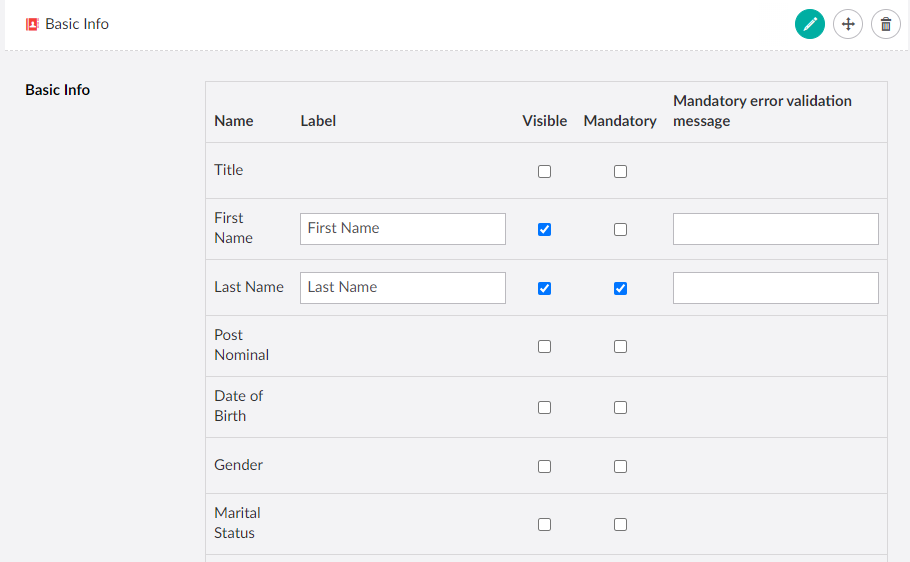Mark First Name as Mandatory

click(620, 229)
